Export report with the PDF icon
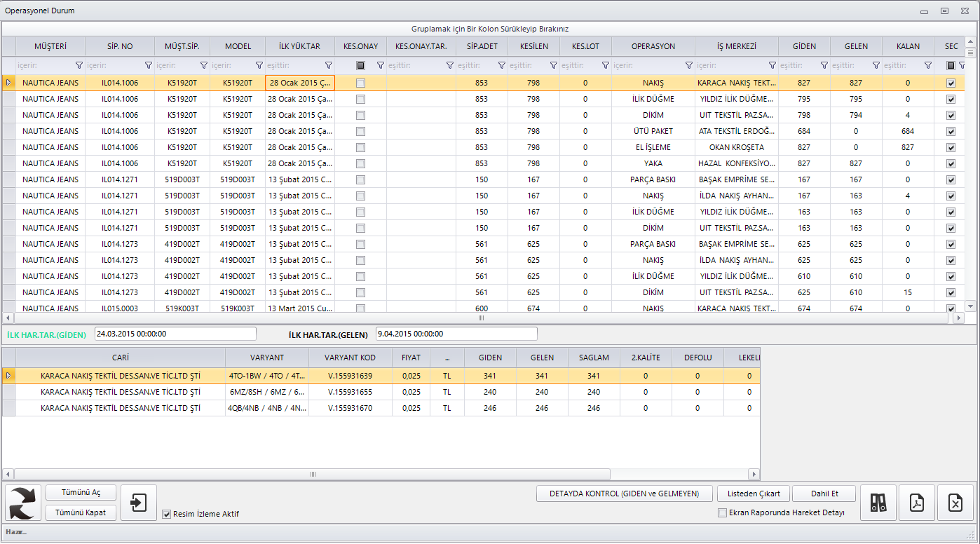 tap(917, 503)
